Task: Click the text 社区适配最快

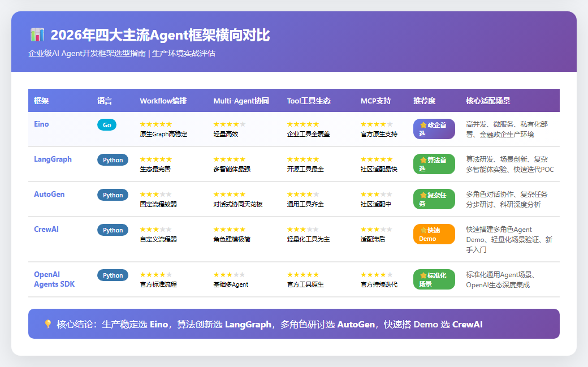Action: click(x=379, y=169)
